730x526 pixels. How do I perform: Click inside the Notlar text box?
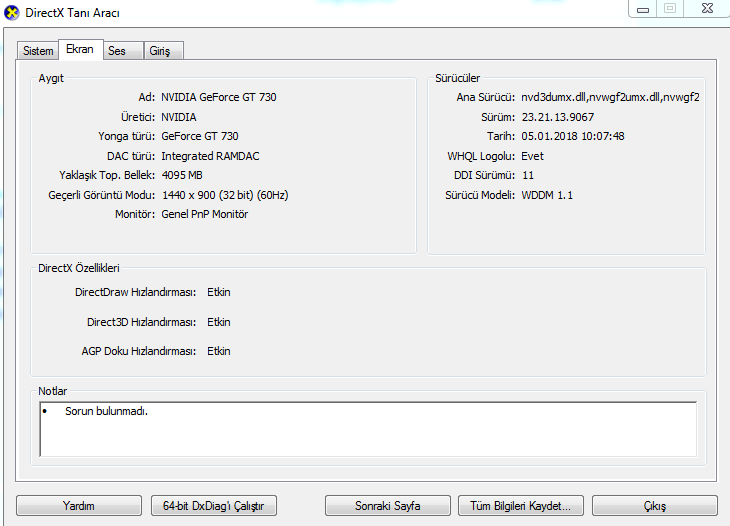[368, 429]
